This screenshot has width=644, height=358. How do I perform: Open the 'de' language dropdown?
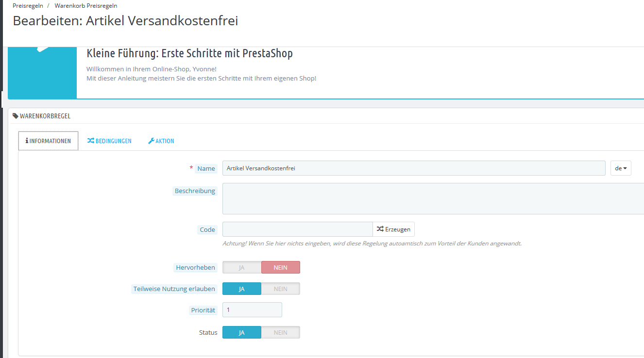(621, 168)
